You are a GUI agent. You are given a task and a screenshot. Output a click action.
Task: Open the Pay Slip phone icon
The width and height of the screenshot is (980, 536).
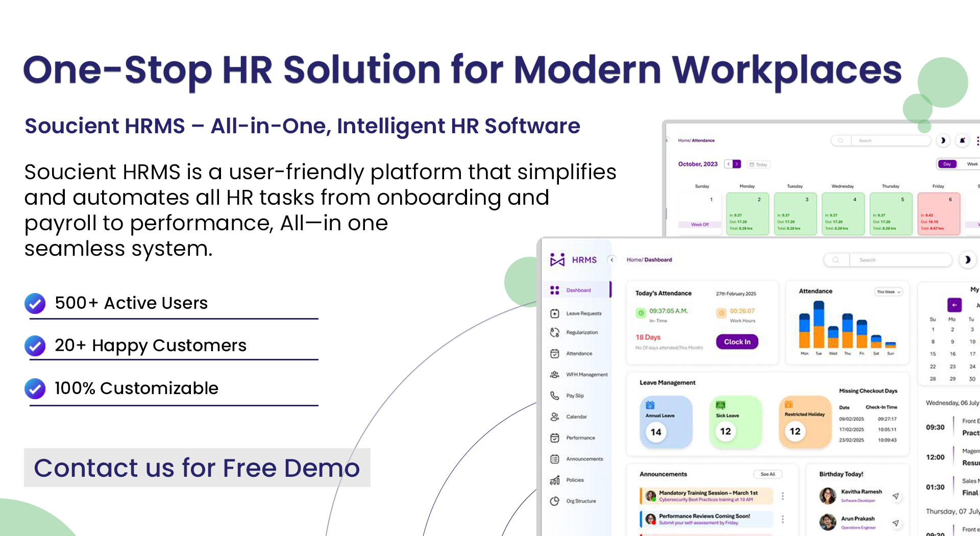555,396
